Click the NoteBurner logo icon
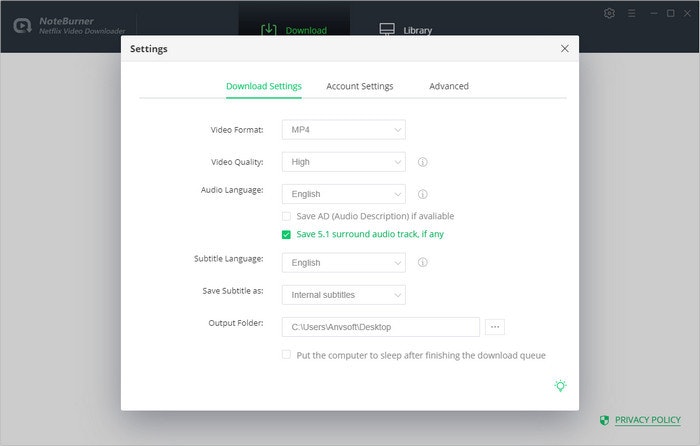Screen dimensions: 700x446 (x=22, y=25)
